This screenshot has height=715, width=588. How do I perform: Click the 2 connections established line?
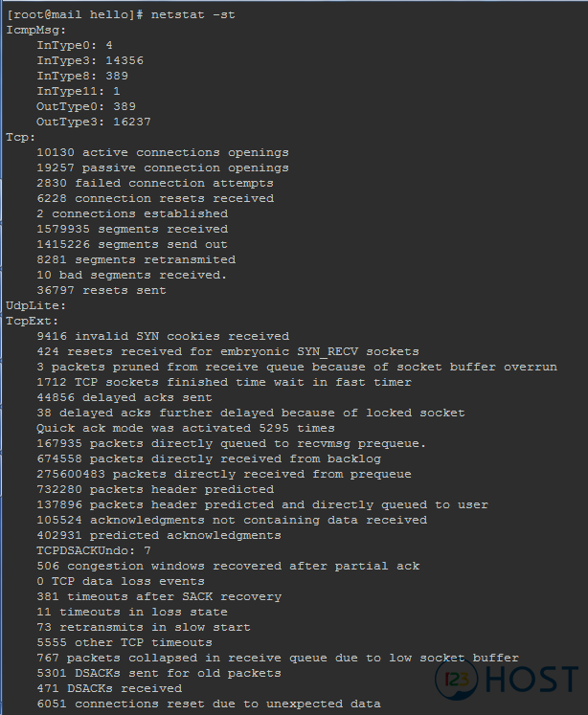[x=132, y=213]
